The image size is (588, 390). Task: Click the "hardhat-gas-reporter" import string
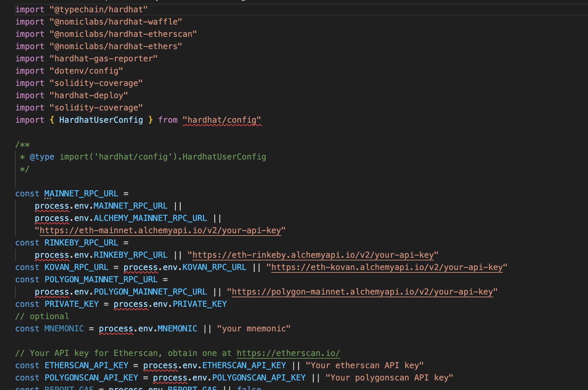[x=103, y=59]
